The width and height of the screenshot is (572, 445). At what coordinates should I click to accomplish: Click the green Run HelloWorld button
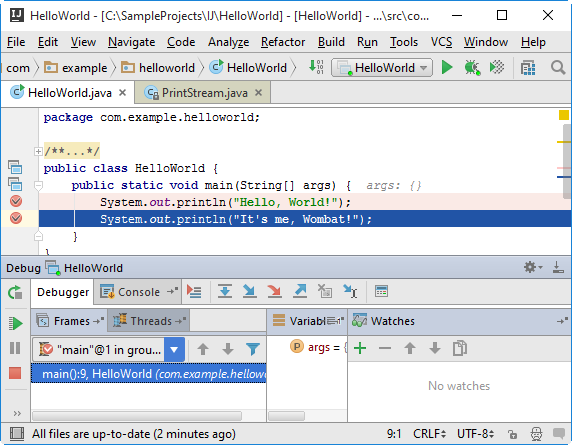tap(447, 67)
